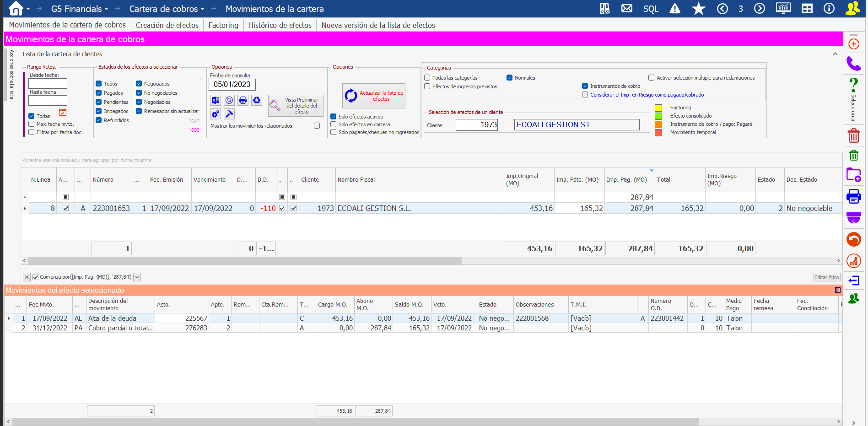This screenshot has width=868, height=426.
Task: Collapse the Lista de la cartera panel
Action: [x=835, y=54]
